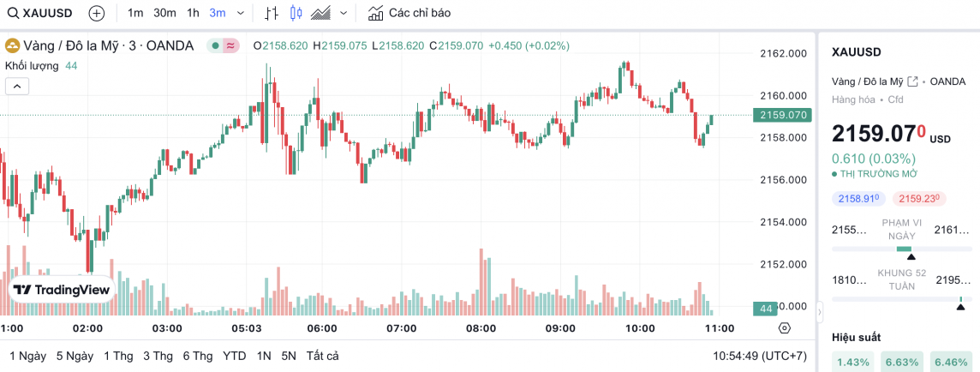The image size is (980, 372).
Task: Open the indicators (Các chỉ báo) panel
Action: (x=409, y=14)
